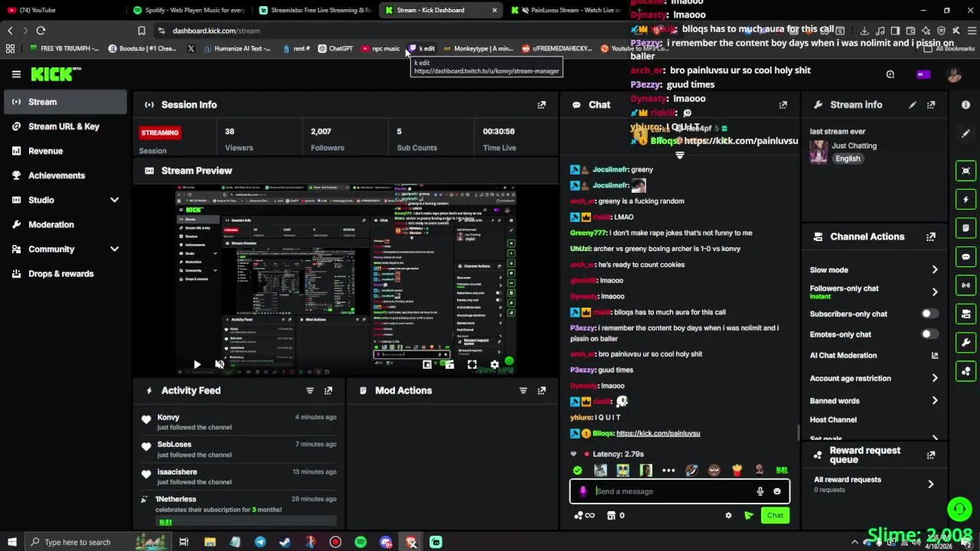The image size is (980, 551).
Task: Unmute the stream preview volume
Action: coord(220,365)
